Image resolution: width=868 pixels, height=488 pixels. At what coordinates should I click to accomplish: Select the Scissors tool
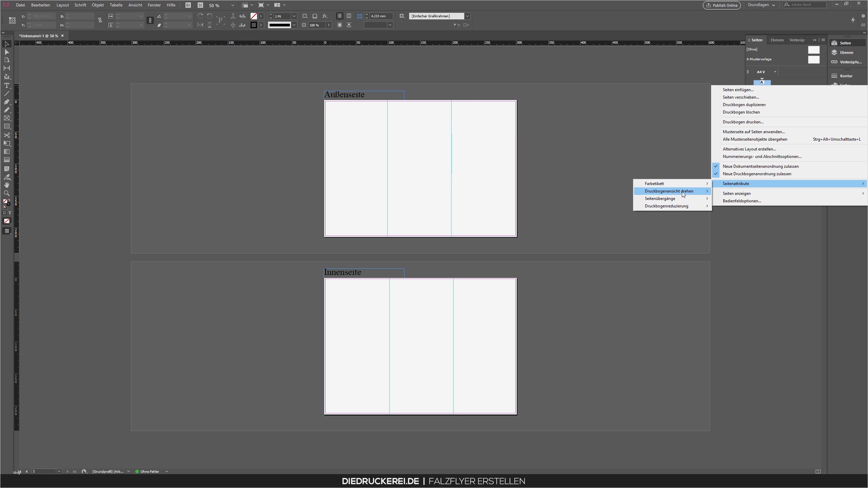pyautogui.click(x=7, y=135)
